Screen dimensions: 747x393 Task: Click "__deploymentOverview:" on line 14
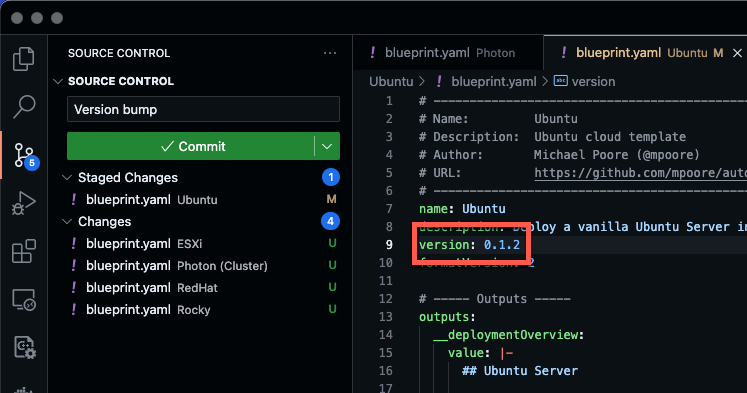(x=508, y=335)
